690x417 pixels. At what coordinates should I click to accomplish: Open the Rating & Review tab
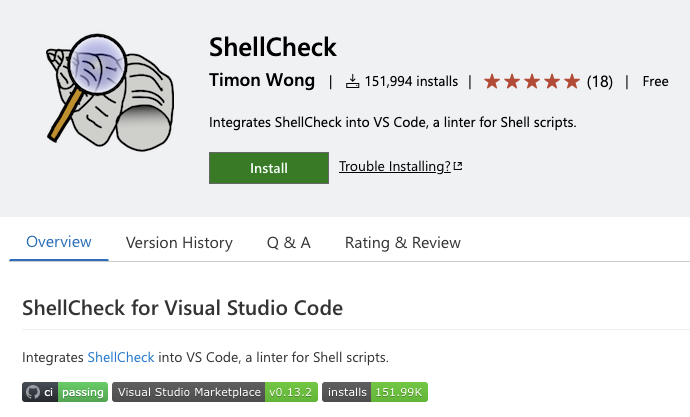[402, 242]
